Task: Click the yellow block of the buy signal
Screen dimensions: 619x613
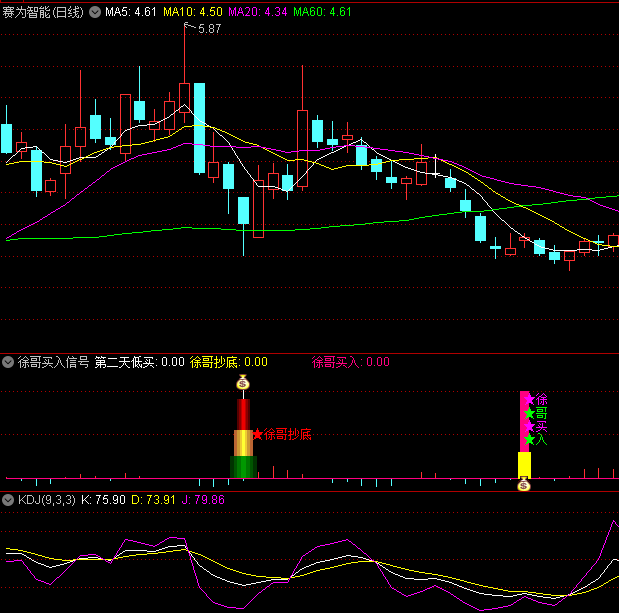Action: [x=524, y=465]
